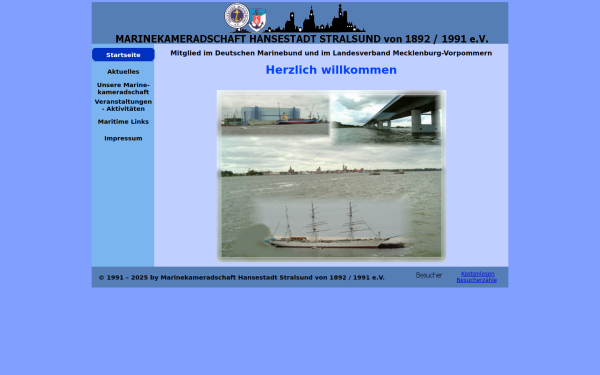Select Veranstaltungen - Aktivitäten menu entry
This screenshot has height=375, width=600.
point(123,105)
